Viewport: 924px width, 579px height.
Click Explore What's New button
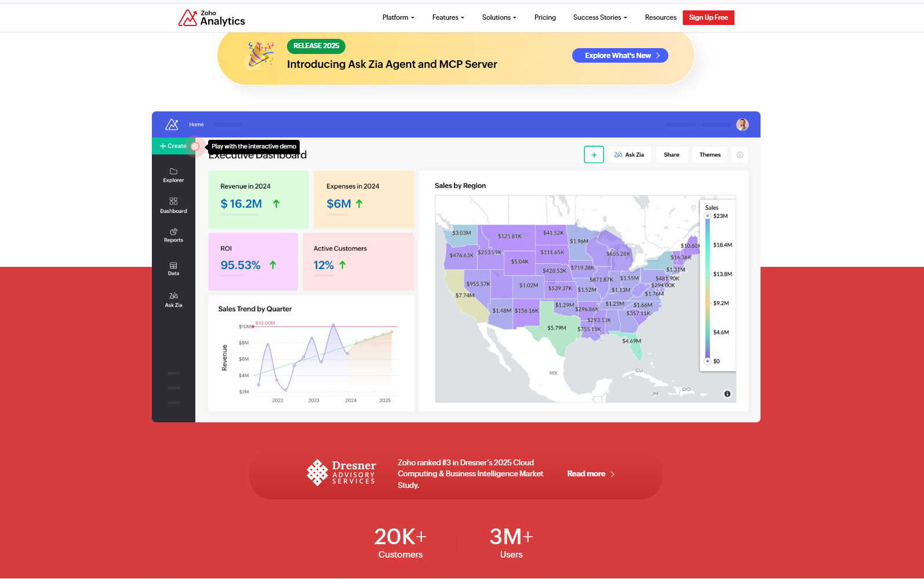pos(620,55)
